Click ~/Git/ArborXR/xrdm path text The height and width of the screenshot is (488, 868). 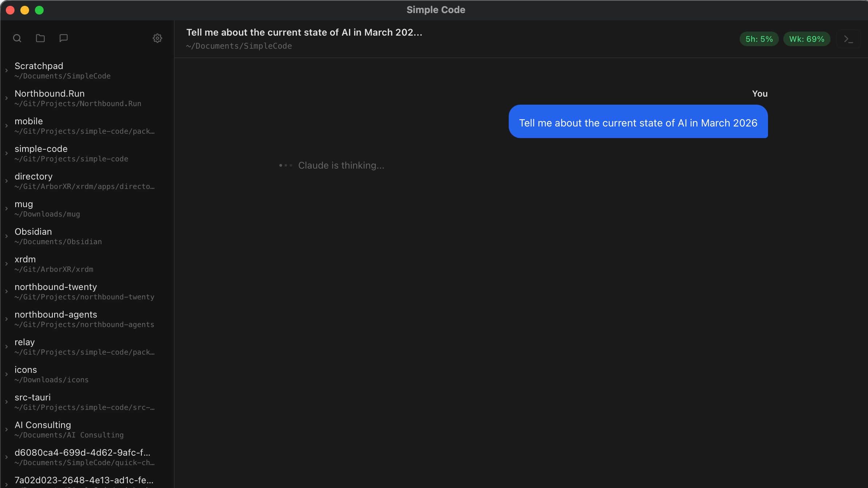(54, 269)
